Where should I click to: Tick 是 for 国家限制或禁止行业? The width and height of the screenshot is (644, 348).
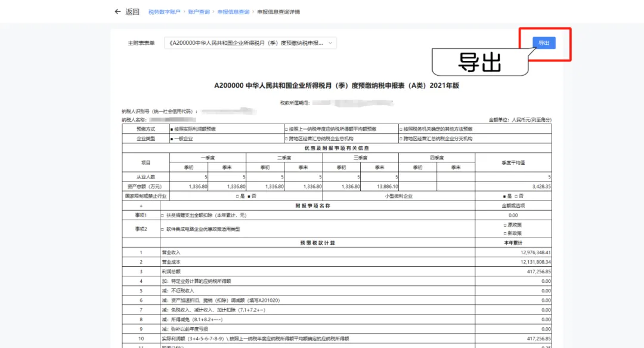(x=237, y=196)
